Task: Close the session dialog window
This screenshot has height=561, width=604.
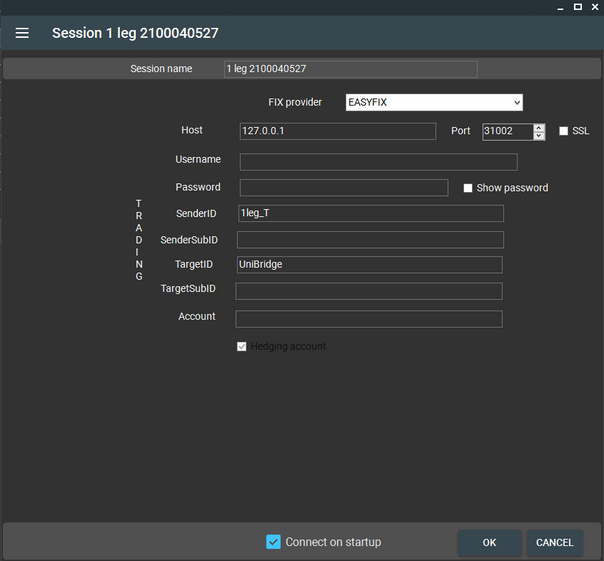Action: (x=594, y=7)
